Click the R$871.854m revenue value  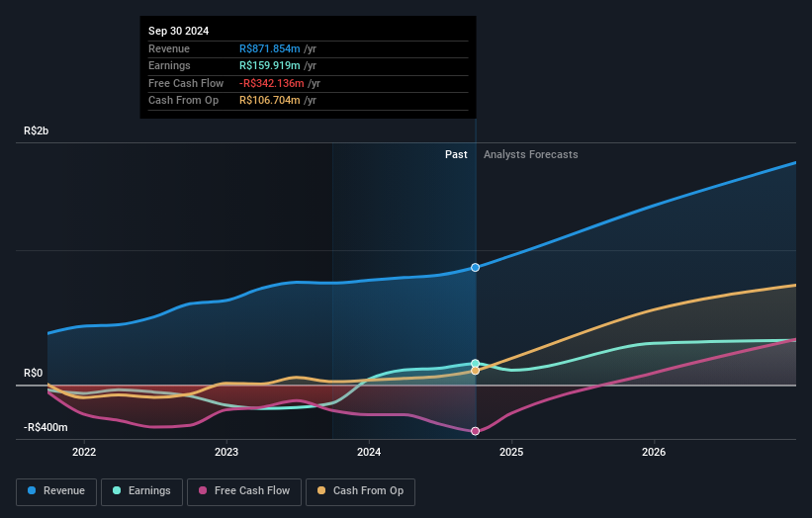click(x=270, y=48)
